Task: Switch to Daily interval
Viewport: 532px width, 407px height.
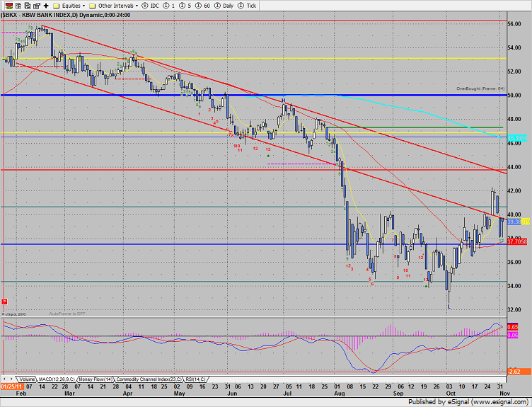Action: point(224,6)
